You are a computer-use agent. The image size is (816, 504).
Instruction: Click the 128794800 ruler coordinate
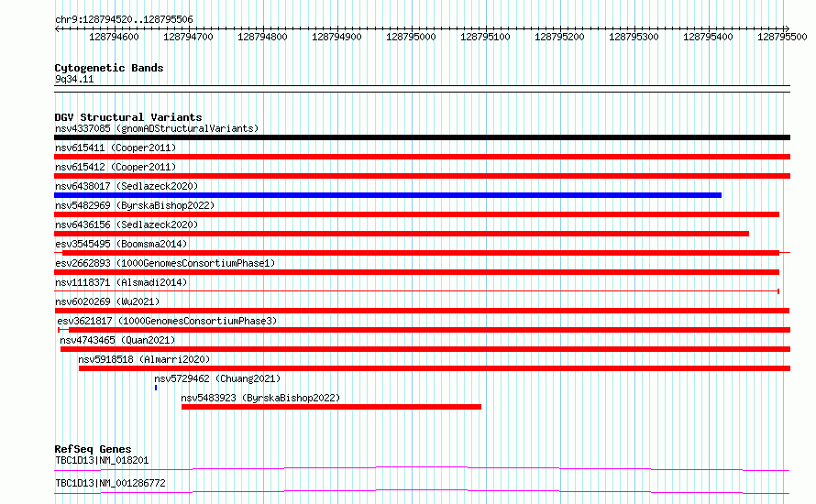pyautogui.click(x=262, y=37)
